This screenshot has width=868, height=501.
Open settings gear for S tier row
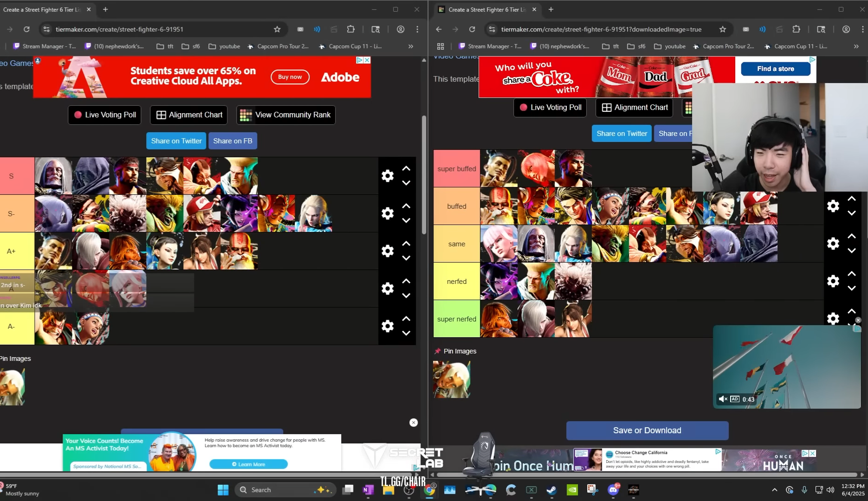[388, 176]
